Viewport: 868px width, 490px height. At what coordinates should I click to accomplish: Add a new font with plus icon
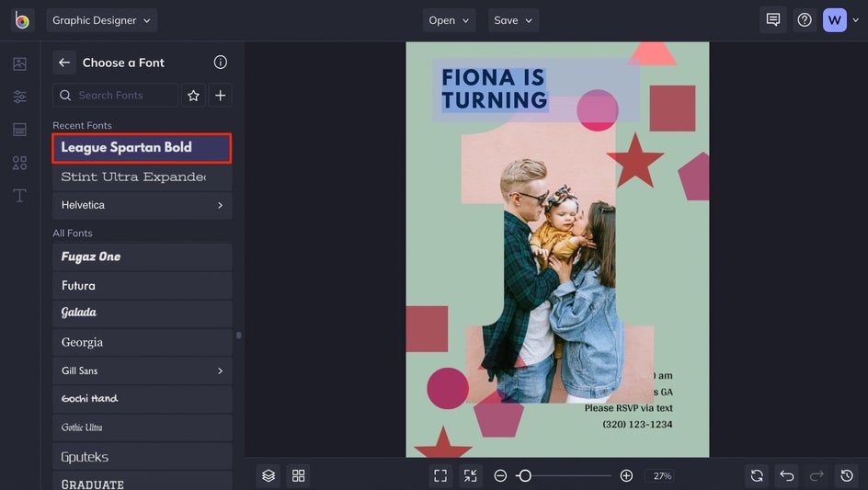pyautogui.click(x=220, y=96)
